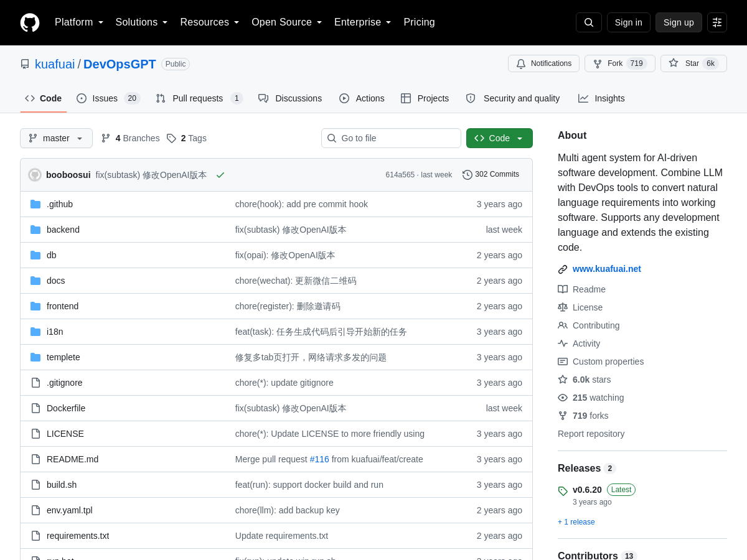Switch to the Projects tab

point(425,98)
